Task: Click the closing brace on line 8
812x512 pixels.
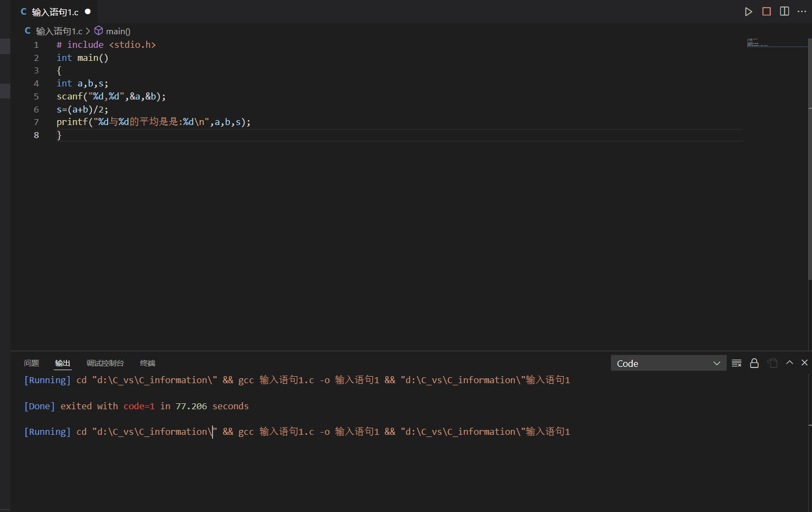Action: click(x=59, y=135)
